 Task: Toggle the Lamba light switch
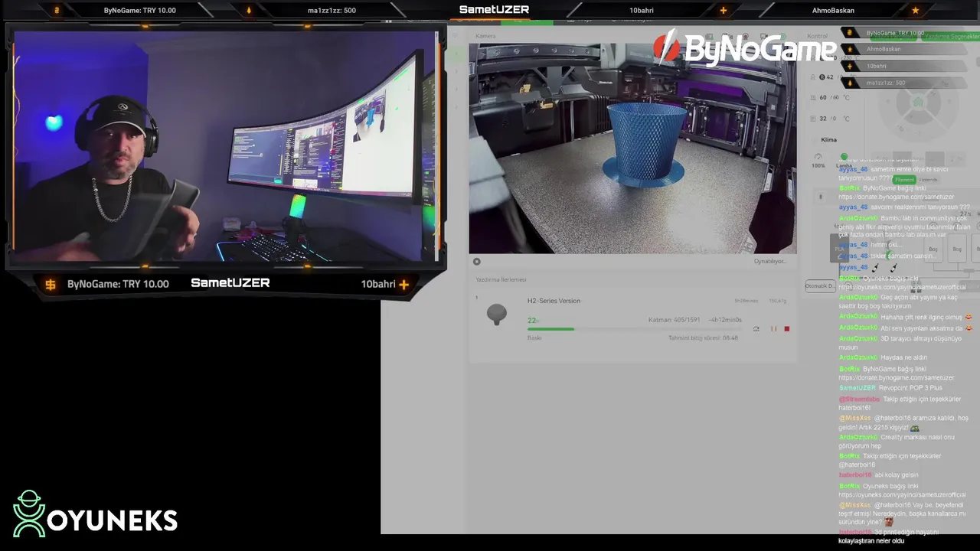(x=844, y=157)
